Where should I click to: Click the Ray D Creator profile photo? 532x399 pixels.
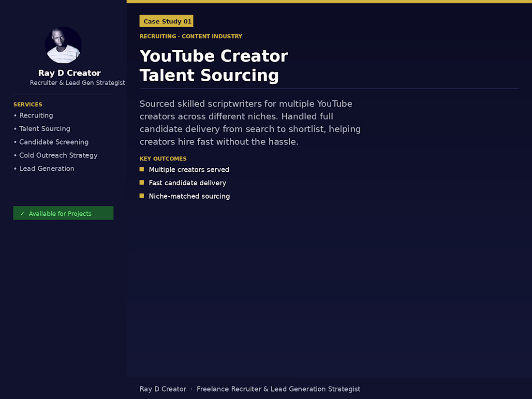click(63, 45)
